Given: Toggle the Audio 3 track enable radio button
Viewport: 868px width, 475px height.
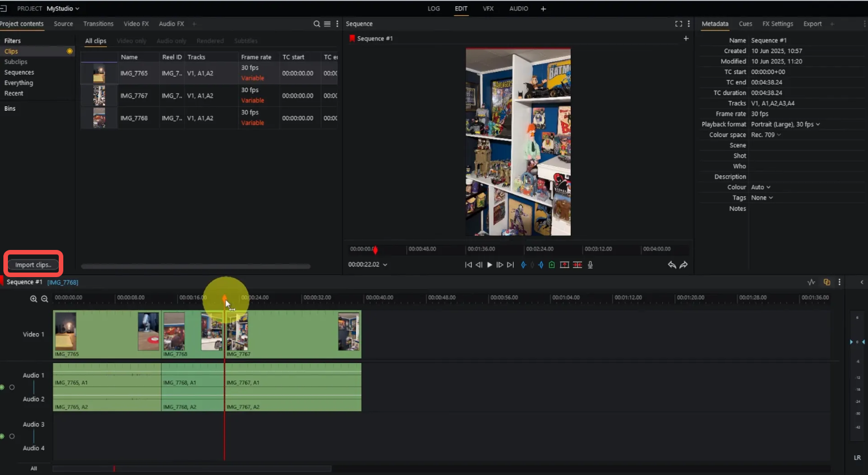Looking at the screenshot, I should point(11,436).
